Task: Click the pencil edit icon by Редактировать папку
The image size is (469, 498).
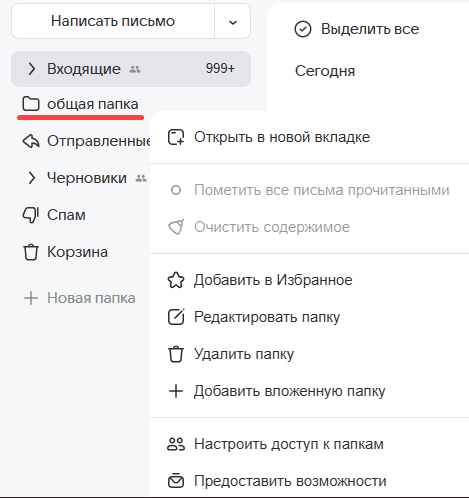Action: (x=176, y=317)
